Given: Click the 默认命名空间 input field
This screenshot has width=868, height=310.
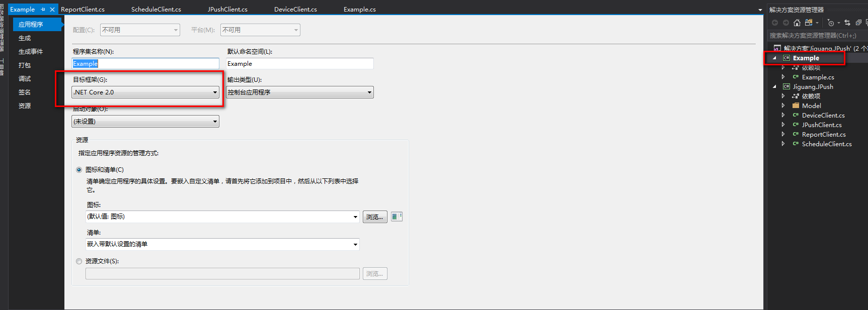Looking at the screenshot, I should tap(300, 64).
